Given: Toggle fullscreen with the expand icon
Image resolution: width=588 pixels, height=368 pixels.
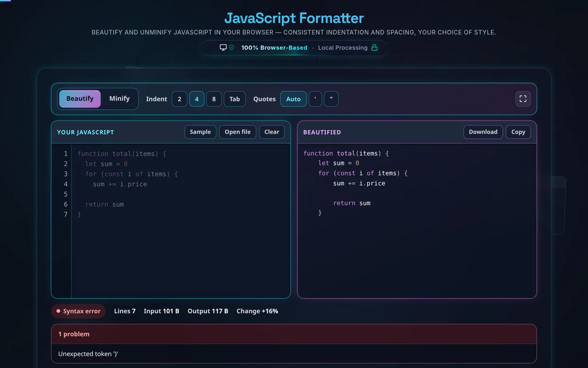Looking at the screenshot, I should [x=523, y=99].
